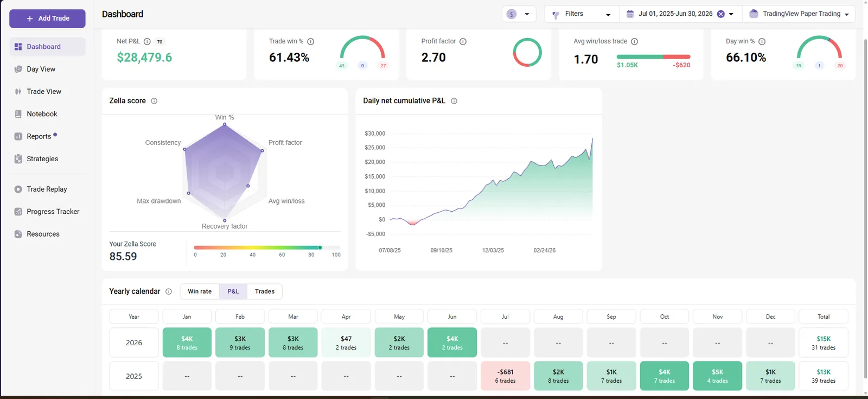Click the Yearly calendar info icon
Image resolution: width=868 pixels, height=399 pixels.
pyautogui.click(x=169, y=292)
